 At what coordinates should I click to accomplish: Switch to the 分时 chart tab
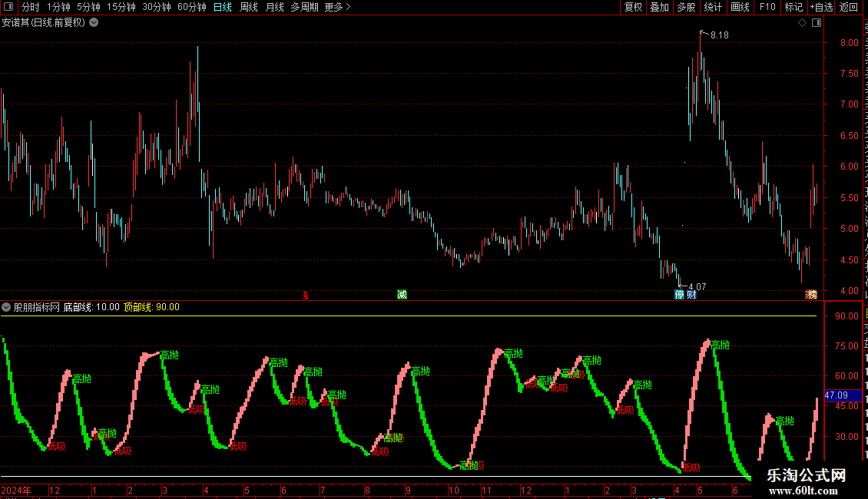pos(31,7)
